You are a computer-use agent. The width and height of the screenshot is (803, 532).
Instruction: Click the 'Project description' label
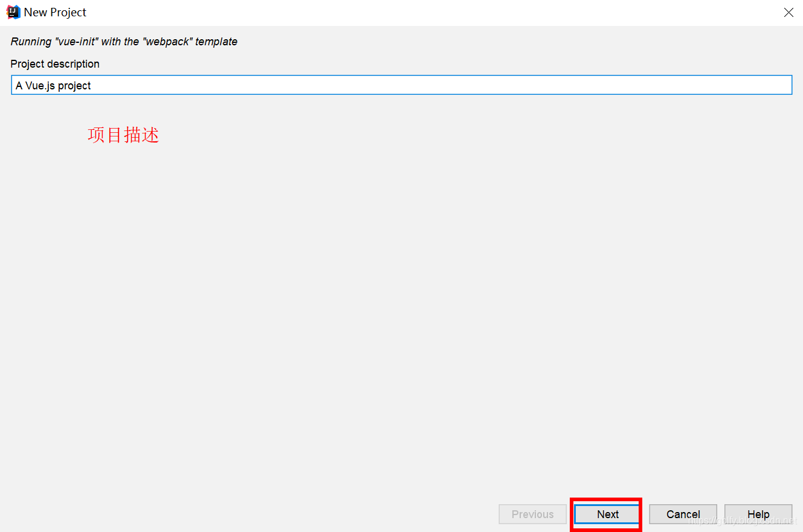55,64
